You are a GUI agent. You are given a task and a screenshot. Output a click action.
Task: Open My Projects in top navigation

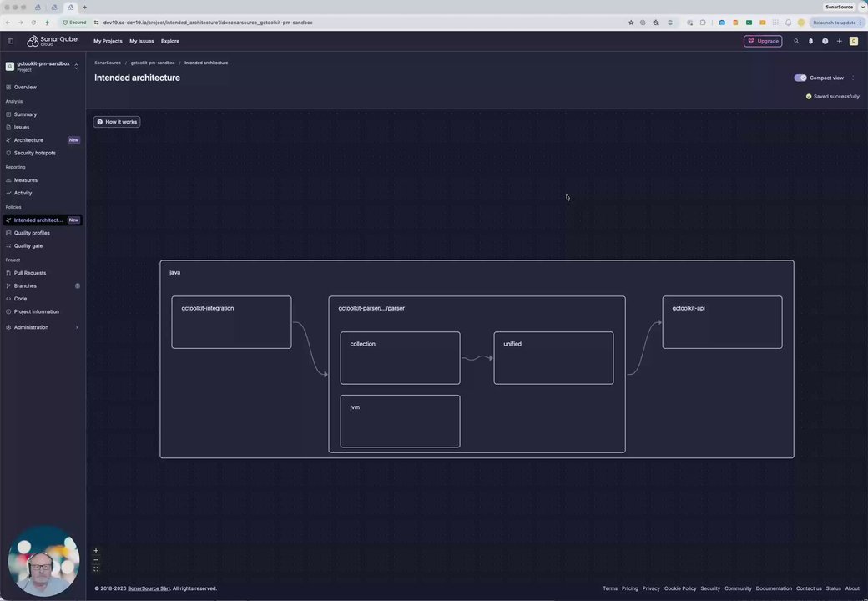click(x=108, y=41)
